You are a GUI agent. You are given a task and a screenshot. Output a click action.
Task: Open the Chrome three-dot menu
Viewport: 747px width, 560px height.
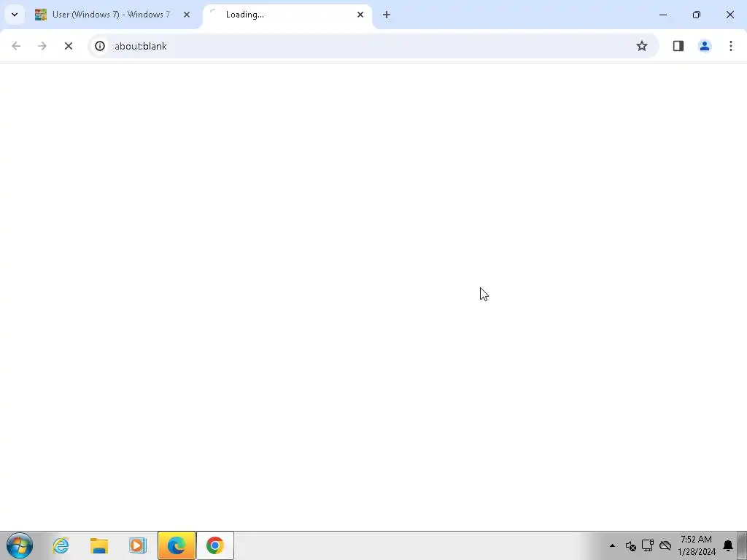(x=730, y=46)
